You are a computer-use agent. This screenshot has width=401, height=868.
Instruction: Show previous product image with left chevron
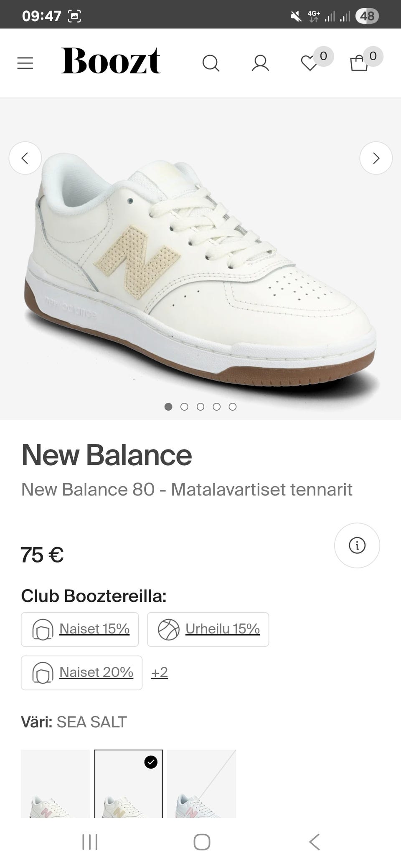[x=25, y=158]
